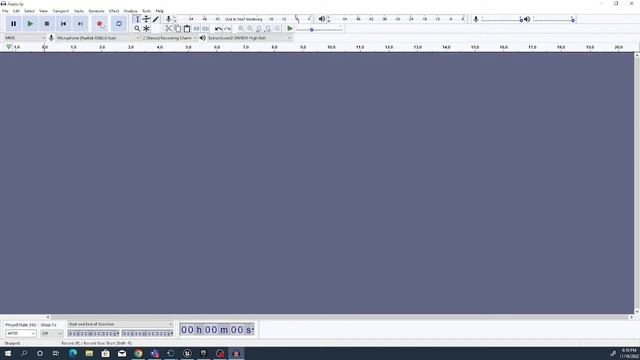Screen dimensions: 640x360
Task: Click the Cut scissors icon
Action: click(168, 29)
